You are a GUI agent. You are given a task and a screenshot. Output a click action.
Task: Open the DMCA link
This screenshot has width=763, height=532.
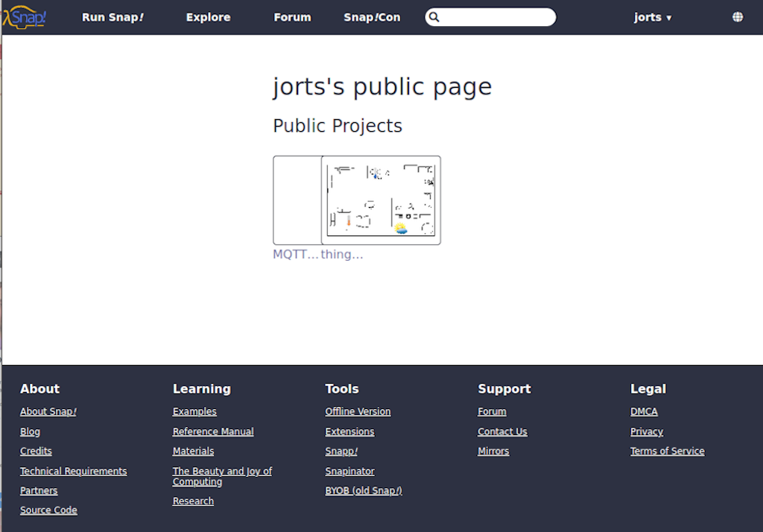click(645, 412)
